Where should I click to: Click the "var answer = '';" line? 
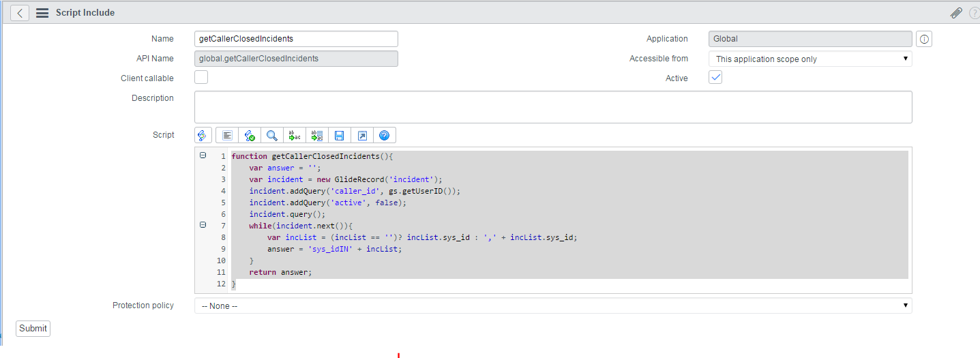[285, 168]
